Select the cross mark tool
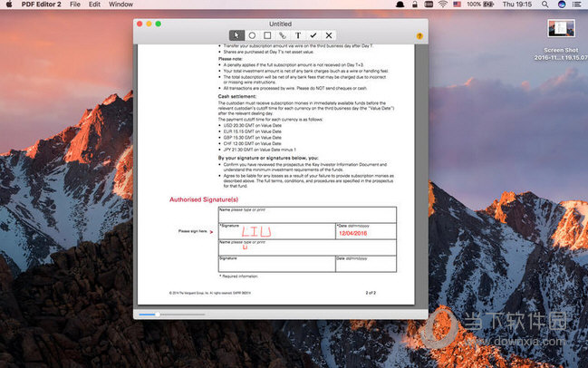Image resolution: width=588 pixels, height=368 pixels. coord(328,35)
